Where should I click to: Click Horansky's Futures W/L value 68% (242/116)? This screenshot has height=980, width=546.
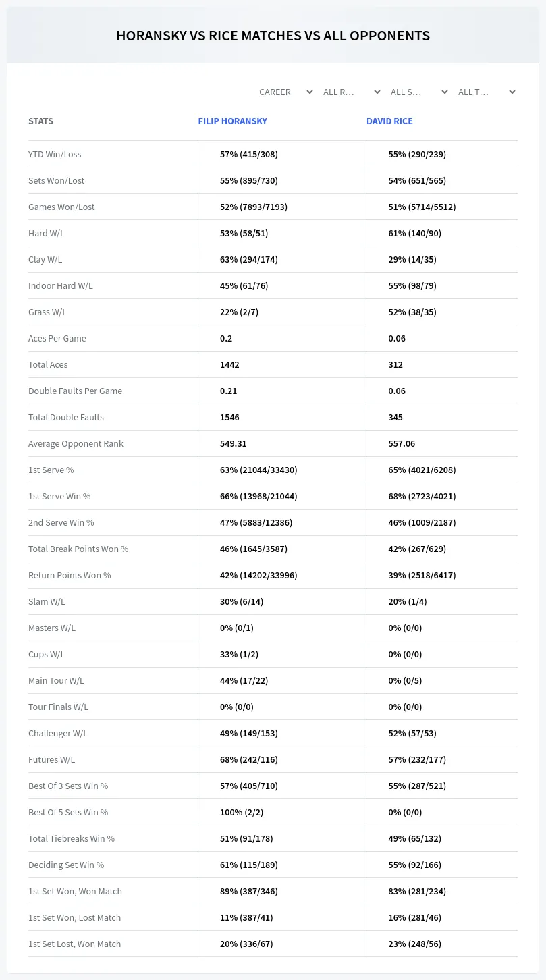(x=249, y=759)
